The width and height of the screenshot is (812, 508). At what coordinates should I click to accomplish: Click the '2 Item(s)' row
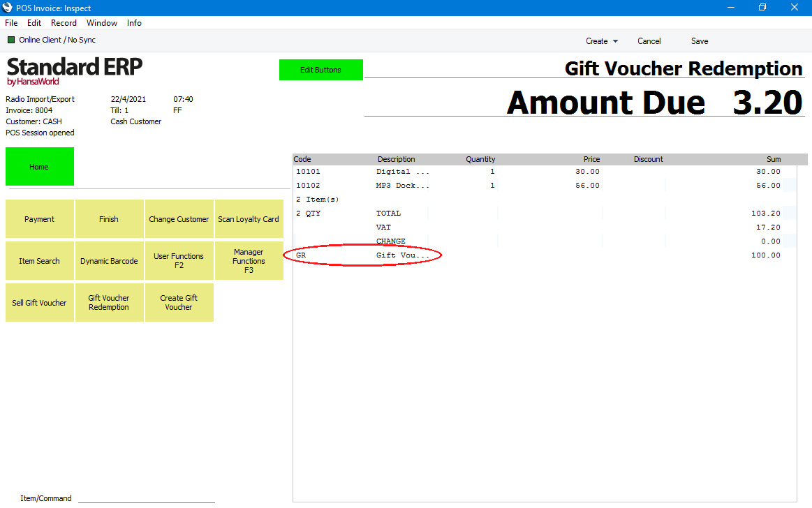318,199
